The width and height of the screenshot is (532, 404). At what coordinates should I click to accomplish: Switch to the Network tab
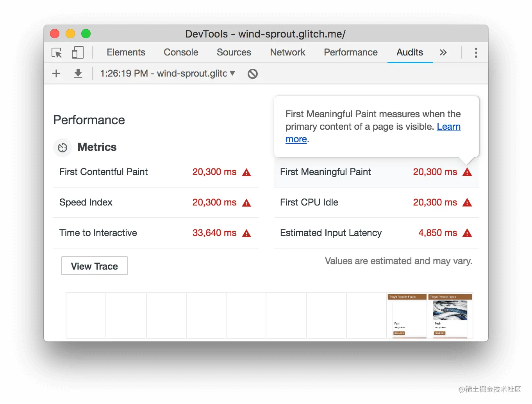tap(287, 52)
